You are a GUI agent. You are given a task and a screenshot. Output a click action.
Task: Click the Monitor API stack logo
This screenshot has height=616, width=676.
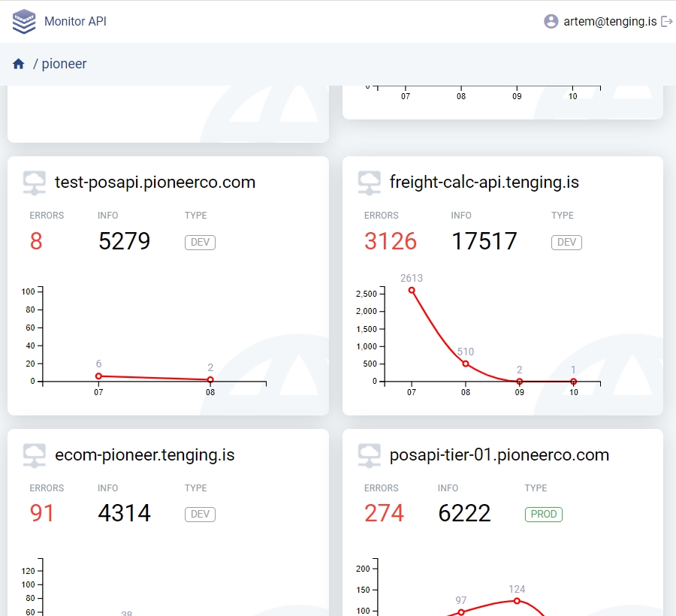point(24,22)
